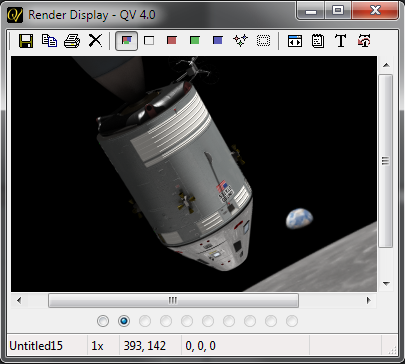Copy the render to clipboard
The width and height of the screenshot is (405, 364).
point(49,41)
